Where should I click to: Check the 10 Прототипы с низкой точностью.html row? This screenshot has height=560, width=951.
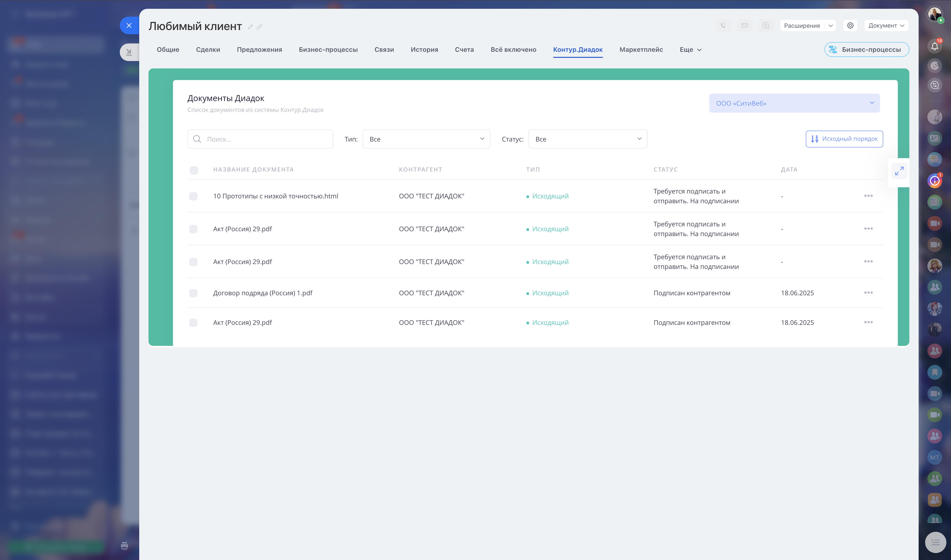(x=193, y=196)
